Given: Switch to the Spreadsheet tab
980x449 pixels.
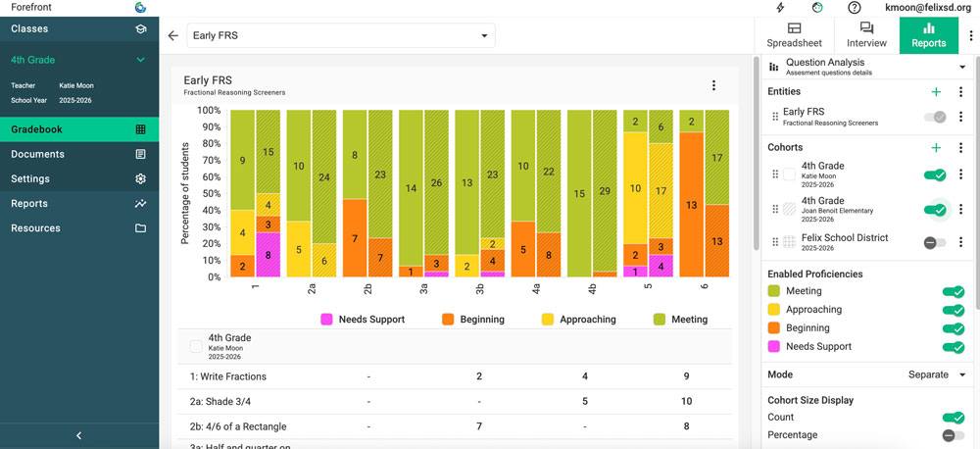Looking at the screenshot, I should pos(794,35).
